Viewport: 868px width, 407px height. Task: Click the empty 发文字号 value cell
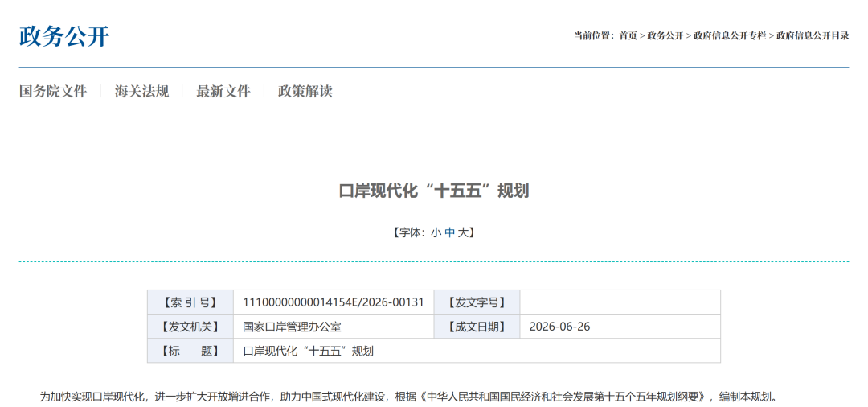click(620, 302)
